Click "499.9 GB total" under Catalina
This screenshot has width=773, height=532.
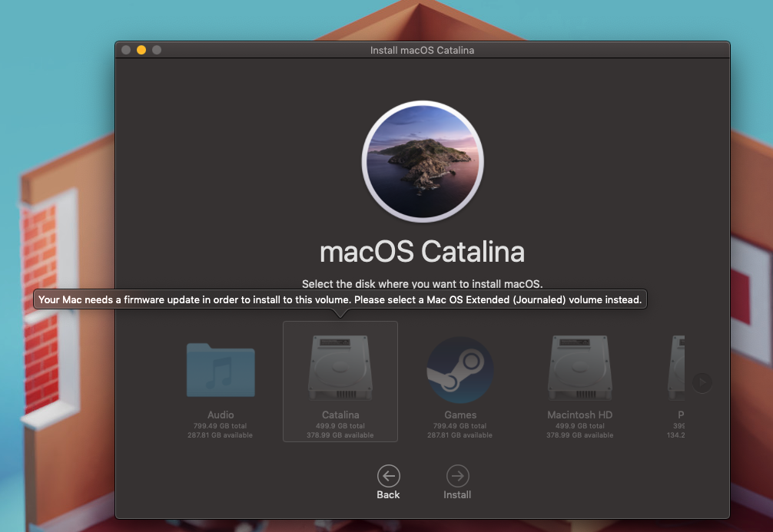(x=340, y=426)
